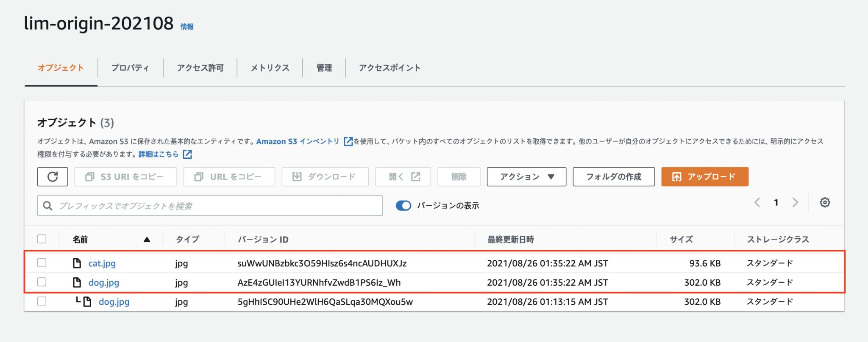Screen dimensions: 868x342
Task: Toggle バージョンの表示 switch off
Action: 403,206
